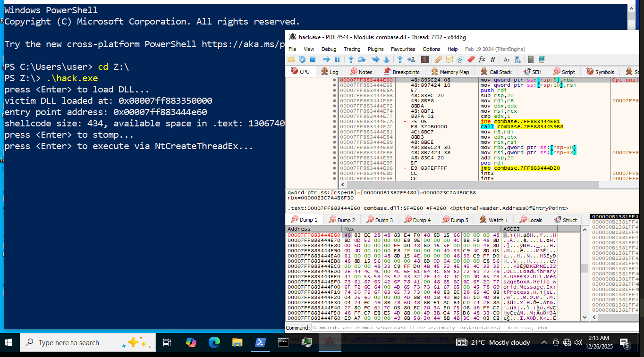Viewport: 644px width, 357px height.
Task: Open the Strings (Az) toolbar icon
Action: (507, 59)
